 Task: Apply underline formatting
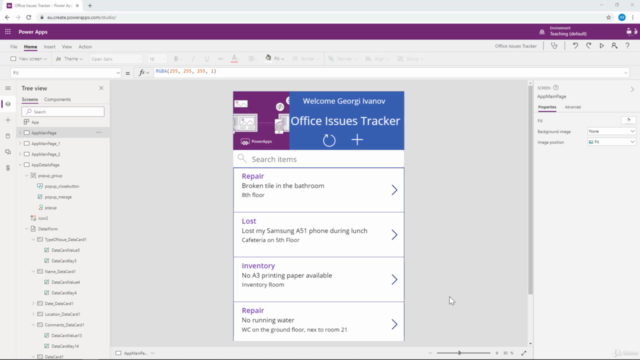click(207, 59)
